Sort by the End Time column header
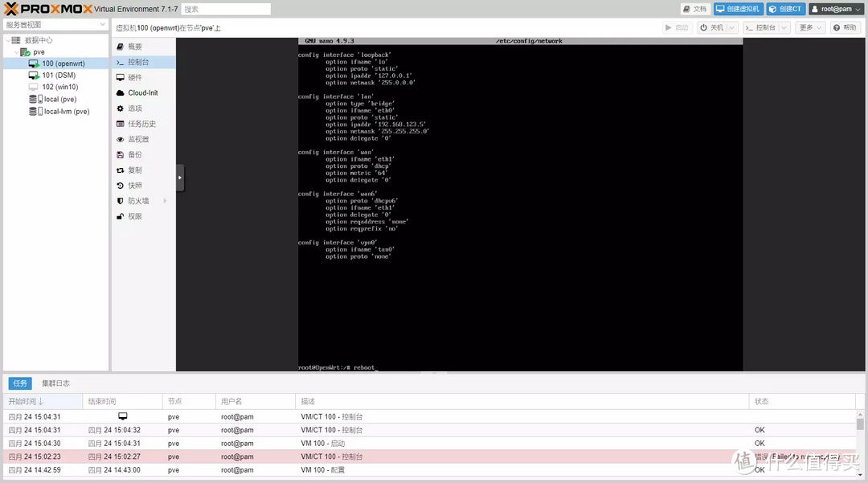The height and width of the screenshot is (483, 868). click(x=122, y=401)
